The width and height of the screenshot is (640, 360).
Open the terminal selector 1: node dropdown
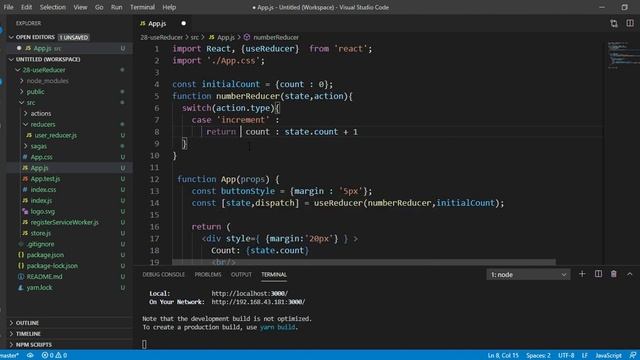tap(528, 275)
